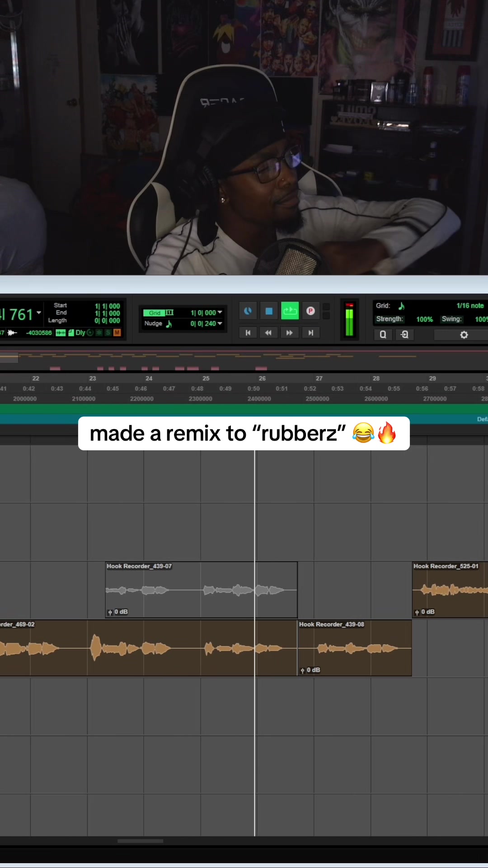The width and height of the screenshot is (488, 868).
Task: Toggle upper small square beside record button
Action: [x=326, y=307]
